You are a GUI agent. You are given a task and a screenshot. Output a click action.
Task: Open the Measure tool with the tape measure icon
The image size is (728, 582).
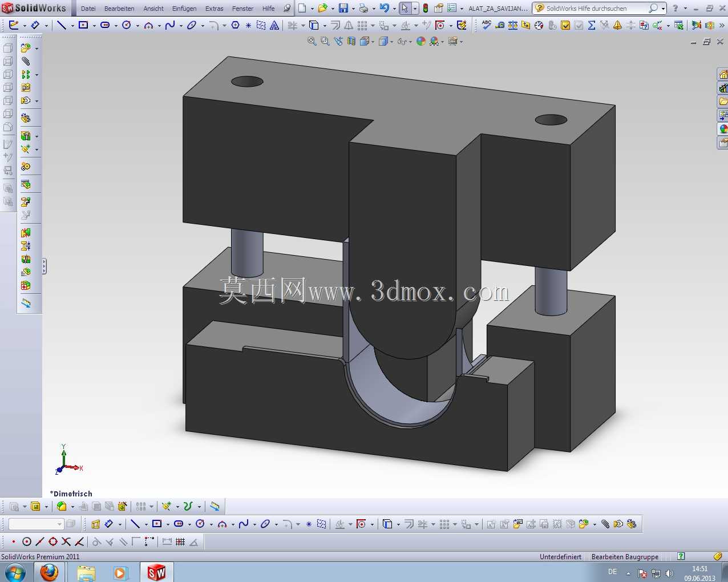point(500,25)
